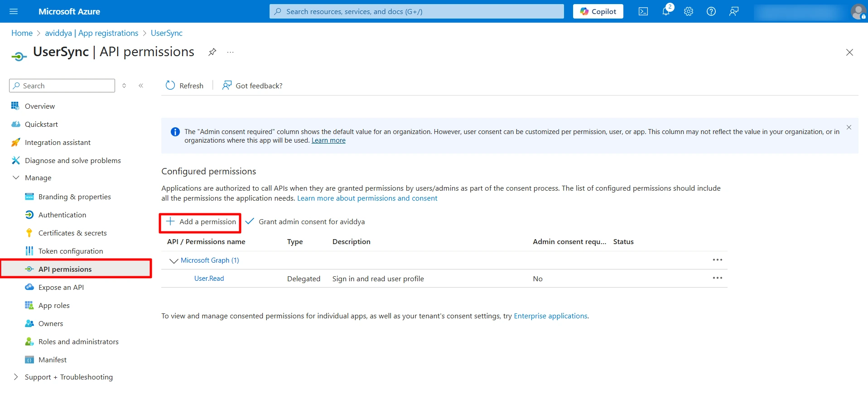Click the Type column header
The image size is (868, 394).
click(295, 241)
